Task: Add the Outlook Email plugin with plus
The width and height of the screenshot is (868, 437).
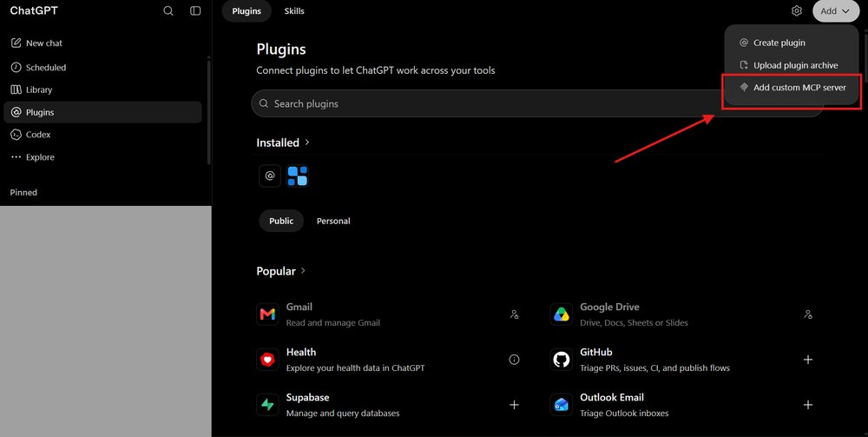Action: click(808, 405)
